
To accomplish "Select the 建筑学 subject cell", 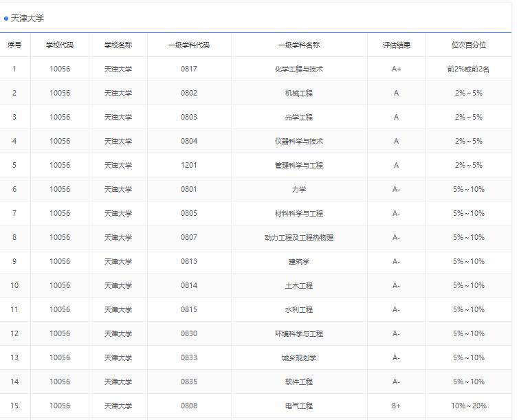I will [x=299, y=261].
